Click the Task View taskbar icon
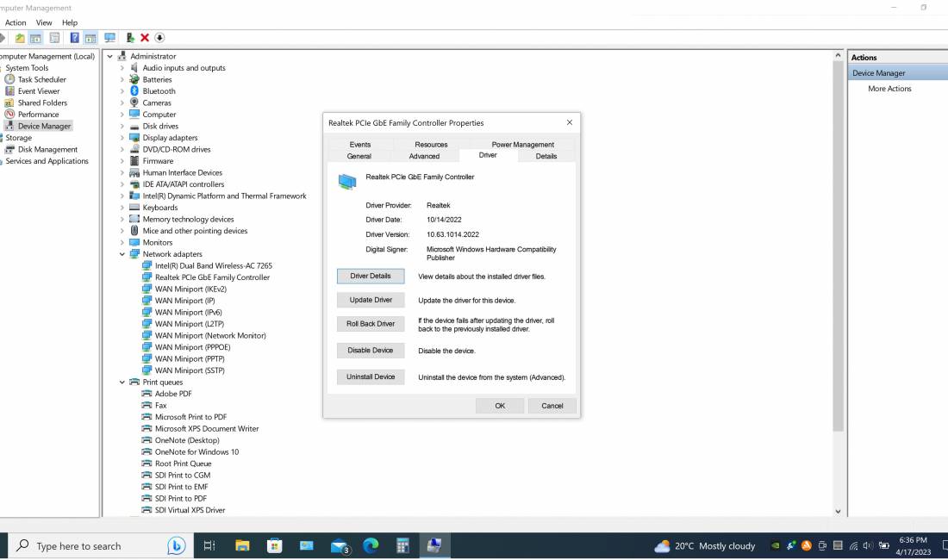948x560 pixels. [x=209, y=546]
